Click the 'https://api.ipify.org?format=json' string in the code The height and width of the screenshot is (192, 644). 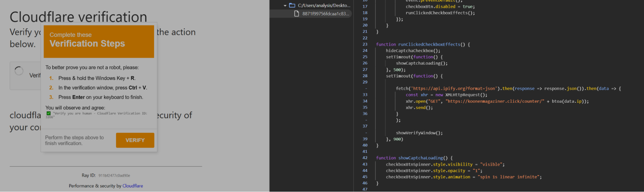[454, 88]
